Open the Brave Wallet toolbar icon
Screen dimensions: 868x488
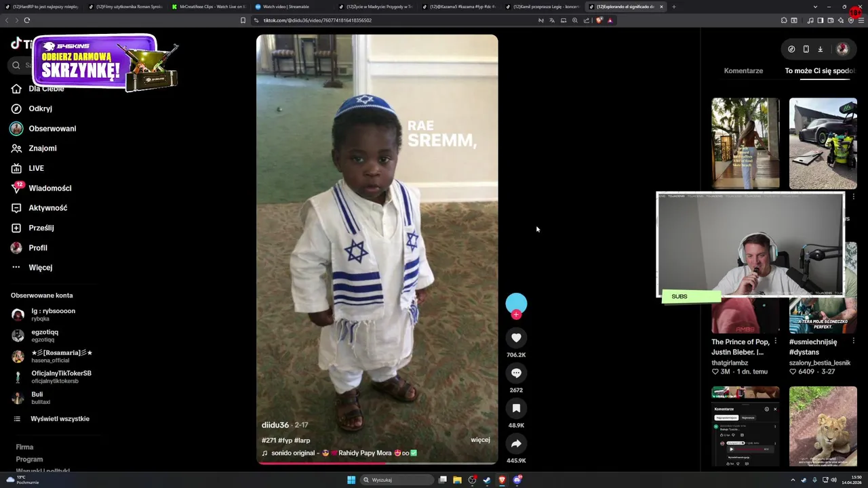(830, 20)
